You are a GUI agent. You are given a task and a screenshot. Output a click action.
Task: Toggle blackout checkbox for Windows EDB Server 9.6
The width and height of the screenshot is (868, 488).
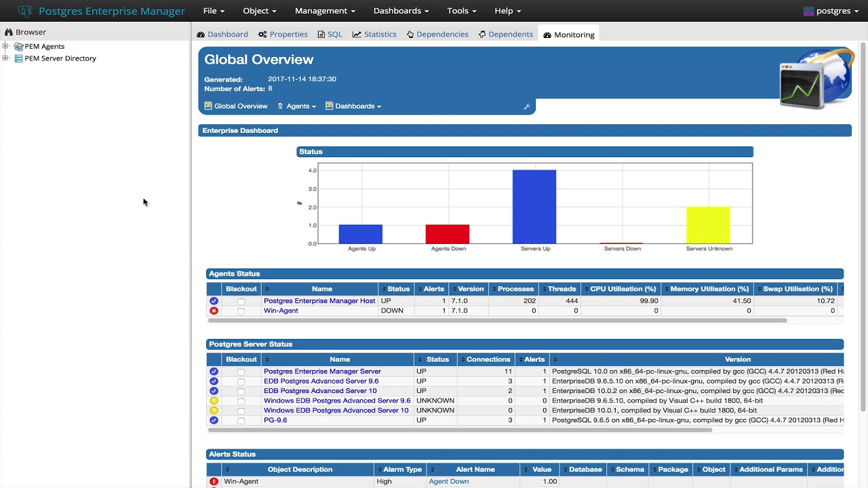click(241, 401)
